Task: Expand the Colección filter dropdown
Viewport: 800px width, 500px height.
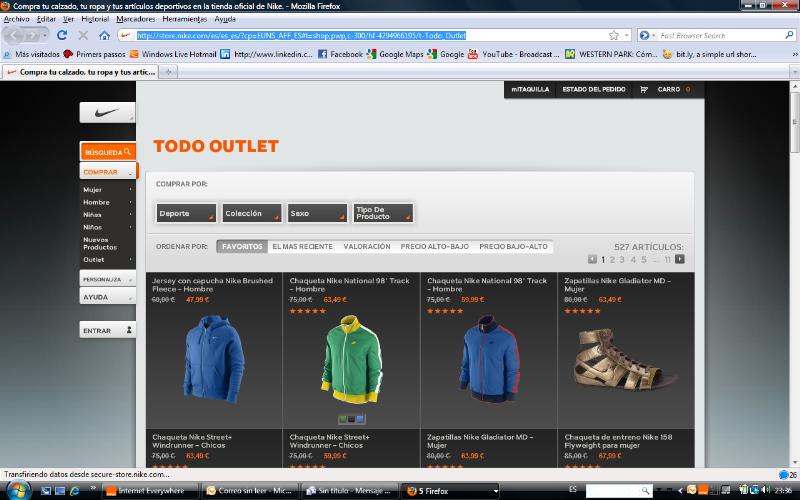Action: pyautogui.click(x=252, y=213)
